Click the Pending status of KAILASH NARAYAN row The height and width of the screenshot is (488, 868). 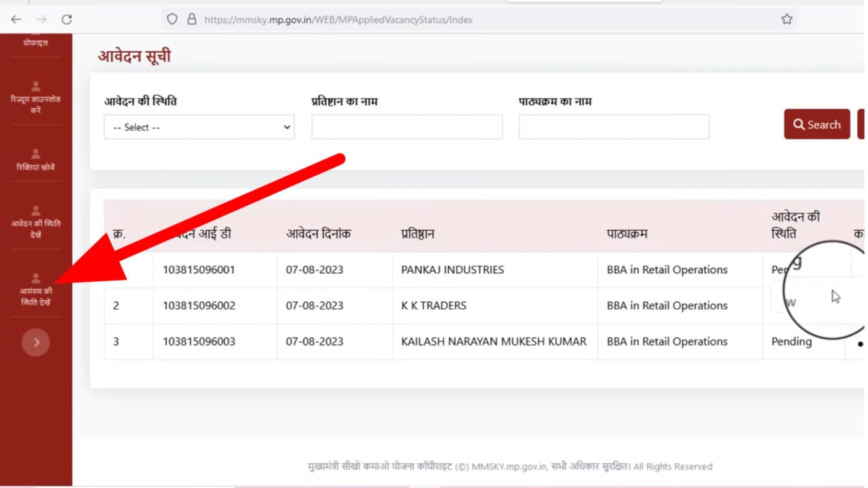791,342
